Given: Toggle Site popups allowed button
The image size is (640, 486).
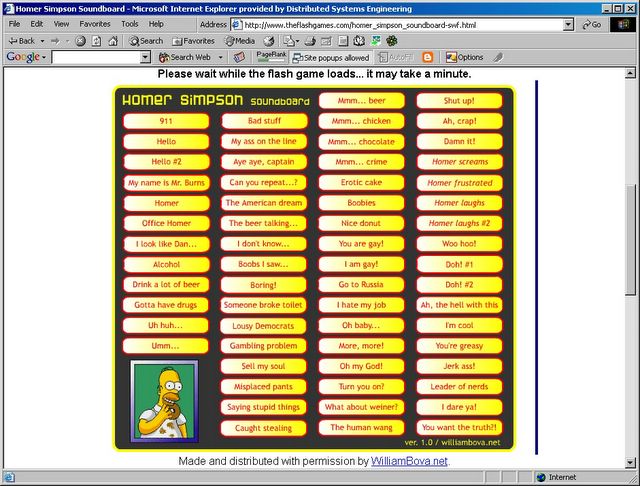Looking at the screenshot, I should click(331, 58).
